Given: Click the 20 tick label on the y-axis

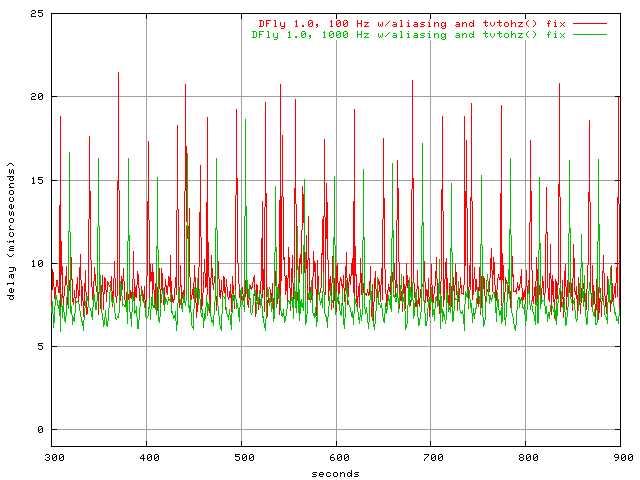Looking at the screenshot, I should tap(37, 97).
